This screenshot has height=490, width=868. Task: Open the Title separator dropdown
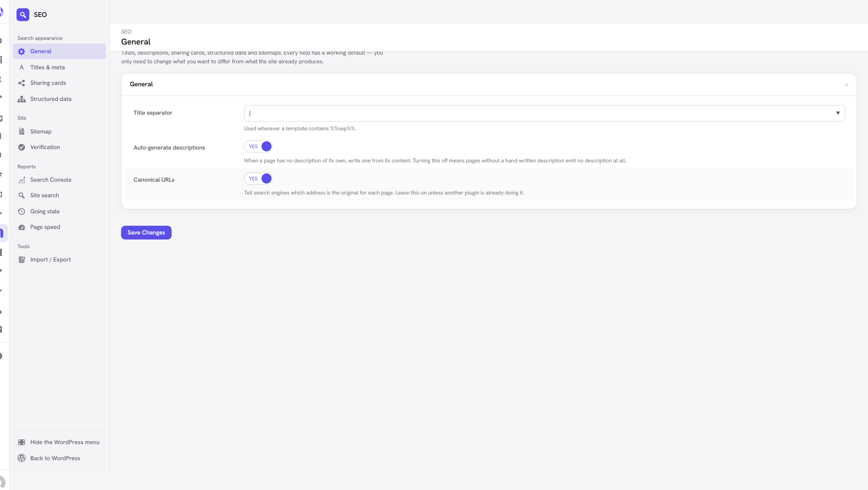(x=544, y=113)
